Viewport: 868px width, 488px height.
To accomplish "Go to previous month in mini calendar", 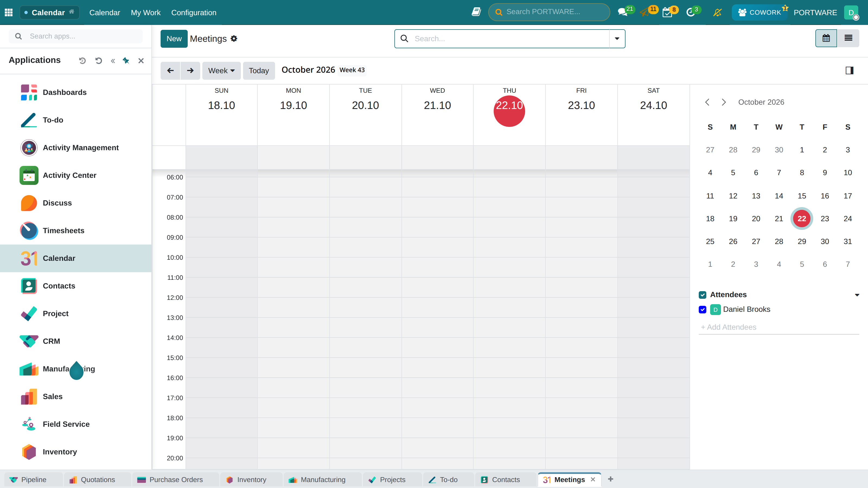I will point(707,102).
